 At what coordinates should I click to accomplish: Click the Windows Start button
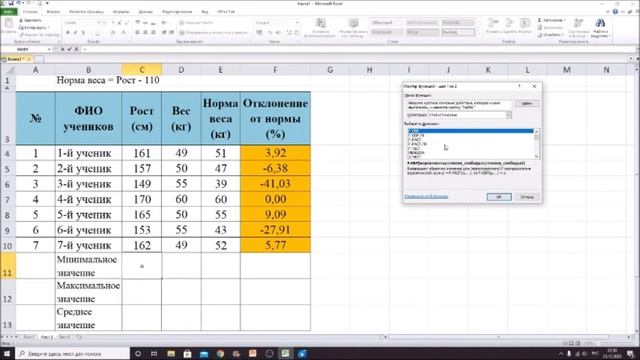(7, 353)
